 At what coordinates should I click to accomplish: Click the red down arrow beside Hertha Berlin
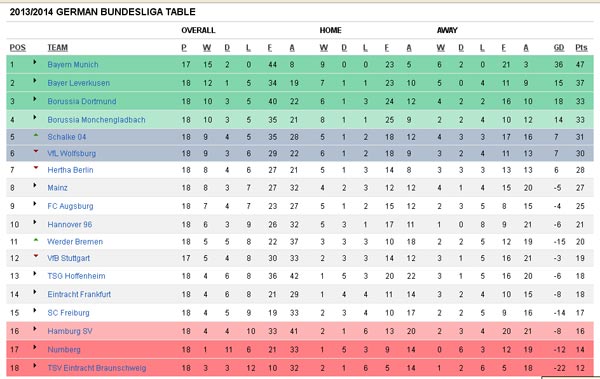(36, 167)
